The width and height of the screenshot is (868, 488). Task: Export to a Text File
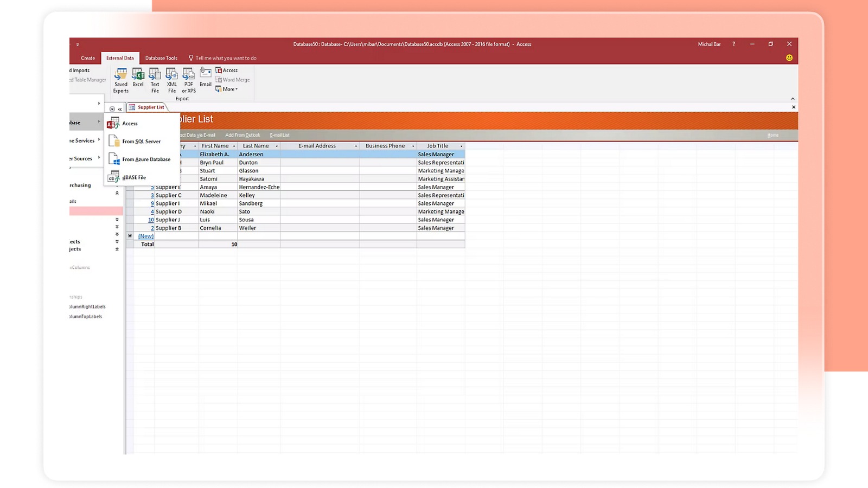point(155,80)
